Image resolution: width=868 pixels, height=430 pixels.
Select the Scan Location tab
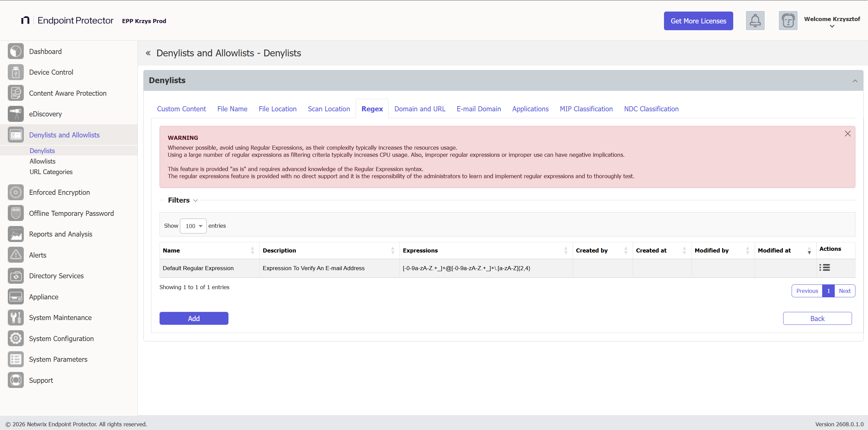click(x=329, y=109)
